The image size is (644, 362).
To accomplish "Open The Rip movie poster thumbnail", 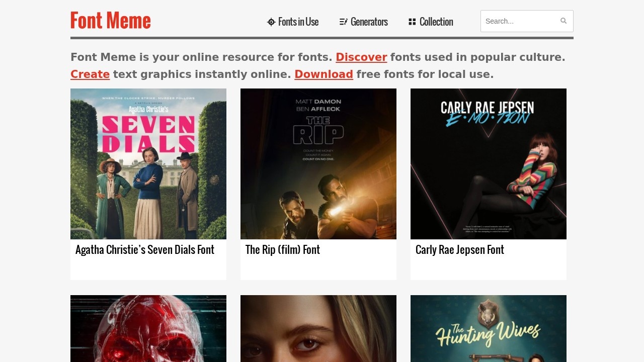I will pyautogui.click(x=318, y=164).
